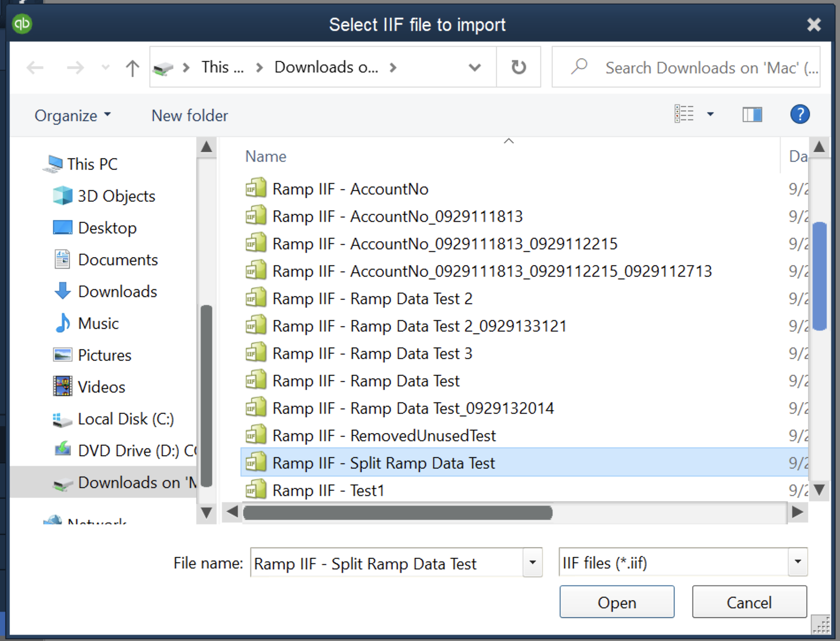Click the file list vertical scrollbar thumb
This screenshot has height=641, width=840.
[x=819, y=276]
